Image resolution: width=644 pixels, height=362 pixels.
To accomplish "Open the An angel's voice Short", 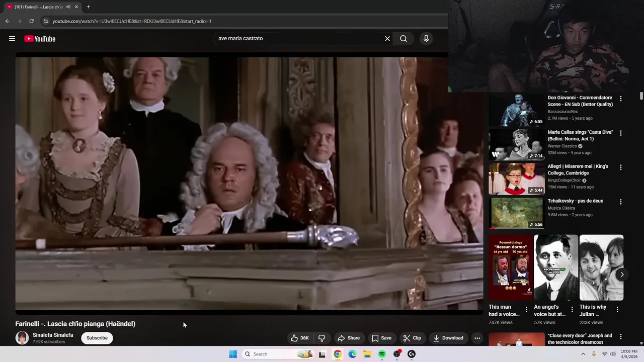I will pyautogui.click(x=556, y=267).
